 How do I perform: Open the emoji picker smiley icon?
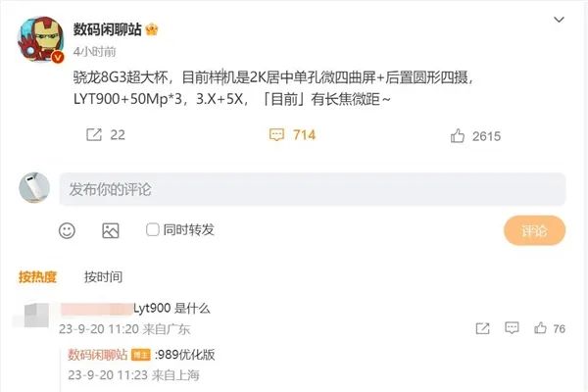[x=67, y=230]
